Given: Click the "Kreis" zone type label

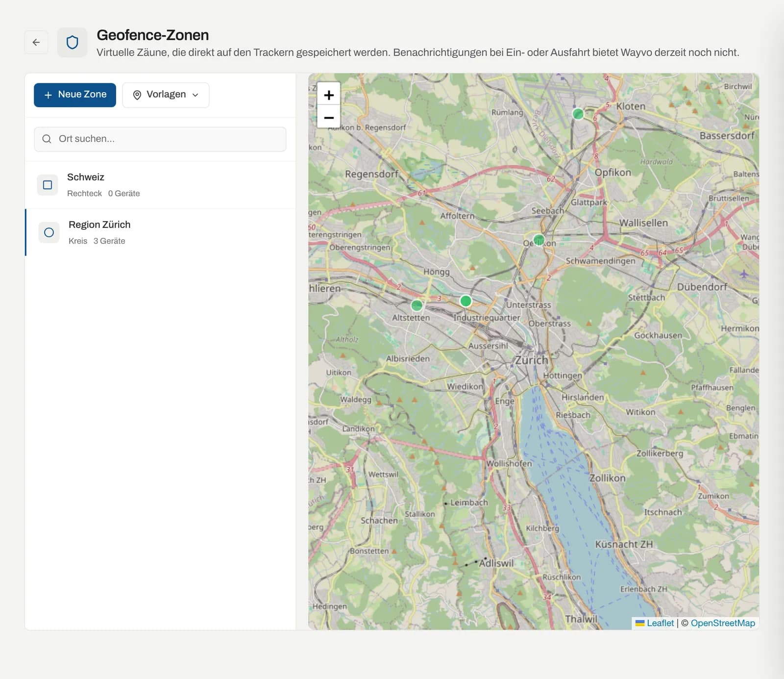Looking at the screenshot, I should click(78, 241).
